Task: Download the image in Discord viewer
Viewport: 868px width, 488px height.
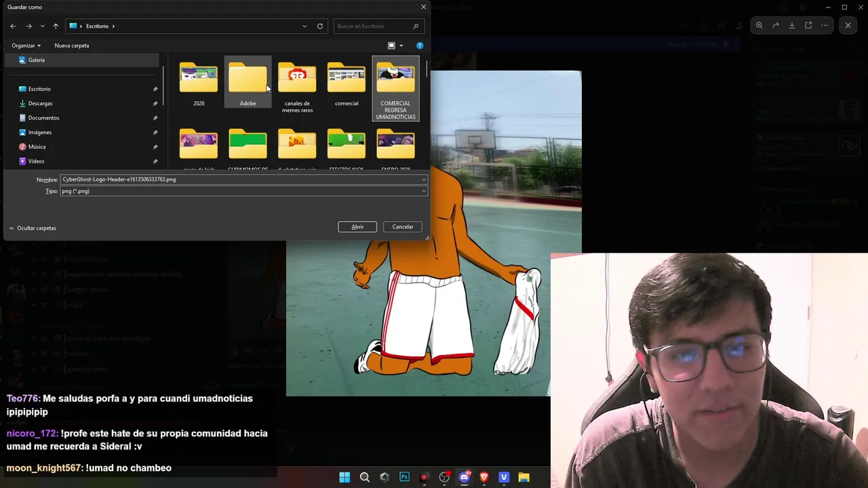Action: 792,26
